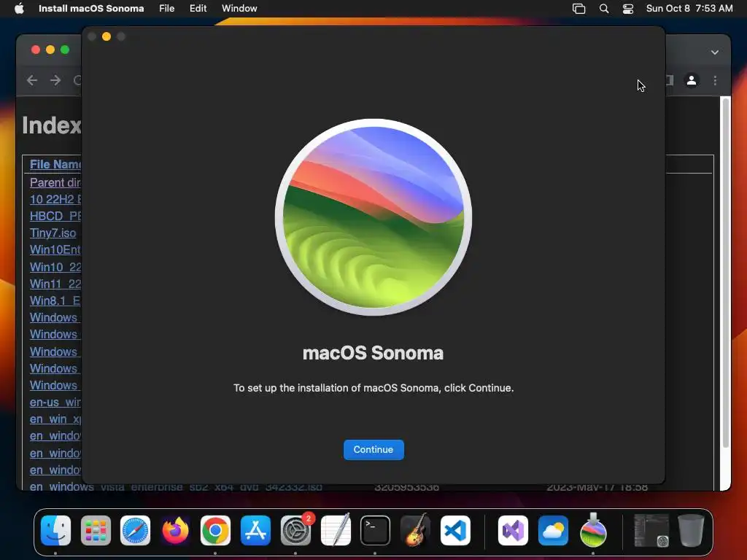Go back in the browser window
This screenshot has width=747, height=560.
(x=32, y=80)
